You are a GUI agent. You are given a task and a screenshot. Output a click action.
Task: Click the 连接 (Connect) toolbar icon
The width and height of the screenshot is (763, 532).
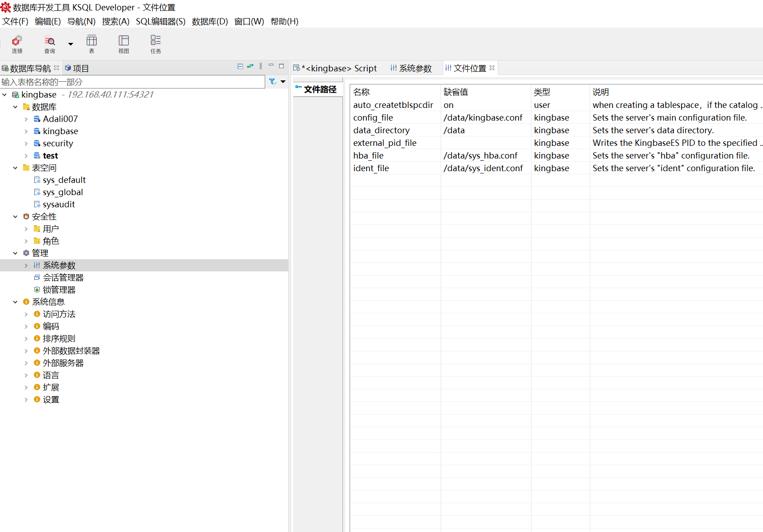pyautogui.click(x=17, y=44)
